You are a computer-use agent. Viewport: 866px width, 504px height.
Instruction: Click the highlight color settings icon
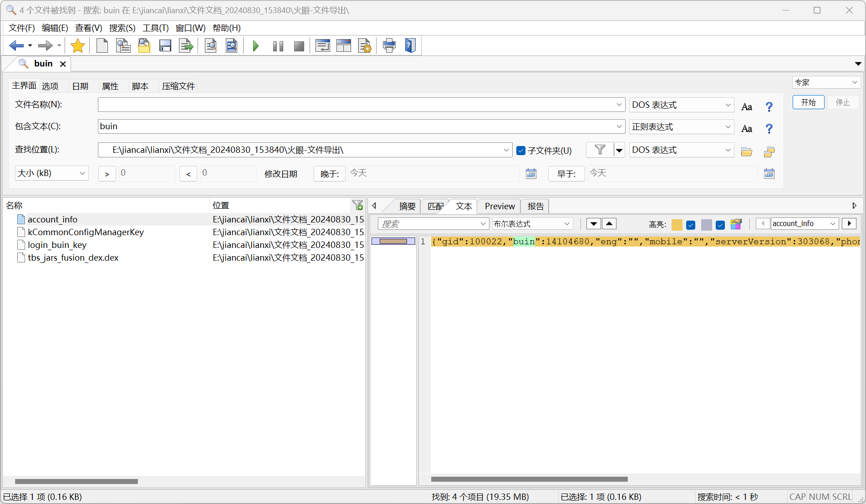coord(736,224)
